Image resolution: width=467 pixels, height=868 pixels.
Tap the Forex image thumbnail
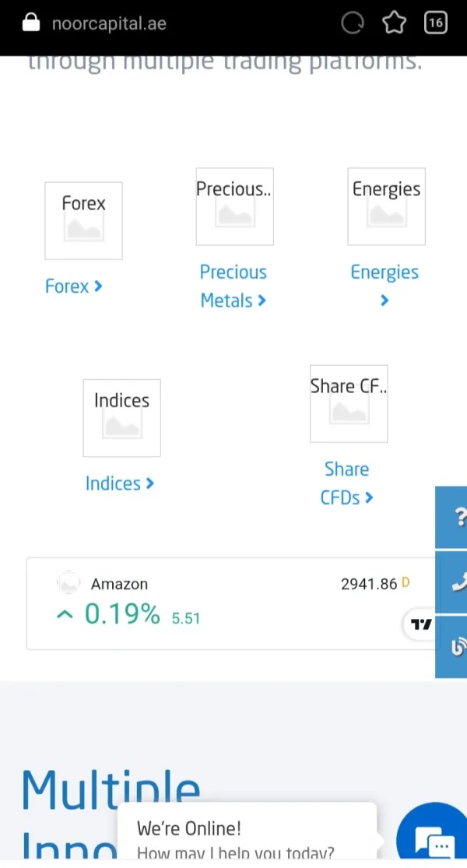pos(84,221)
